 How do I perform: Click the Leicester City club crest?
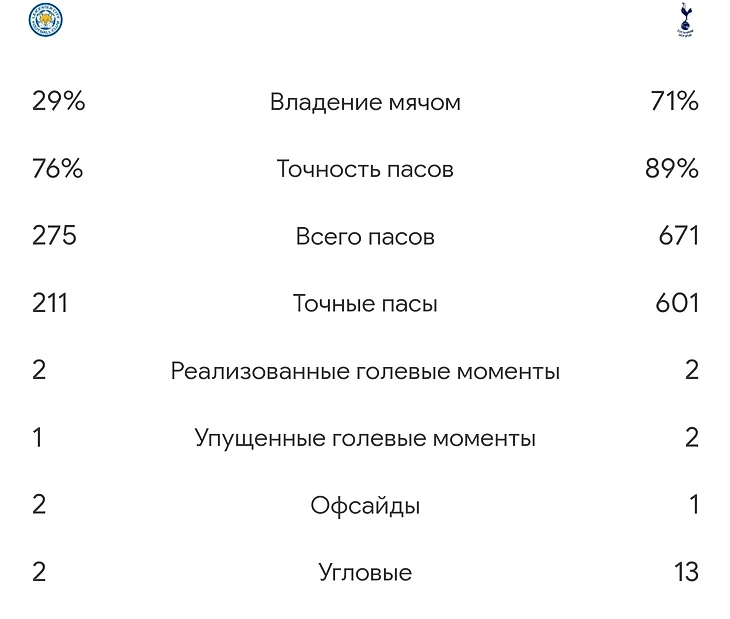45,20
